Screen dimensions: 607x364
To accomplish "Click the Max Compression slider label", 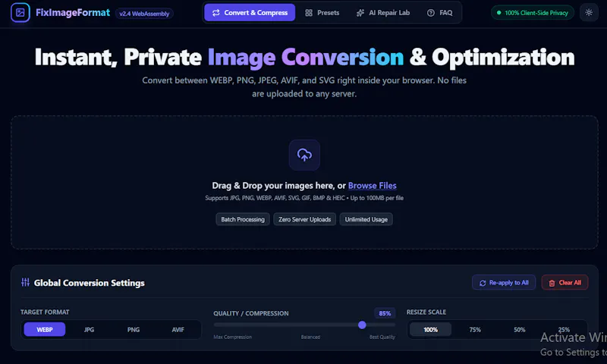I will pos(233,337).
